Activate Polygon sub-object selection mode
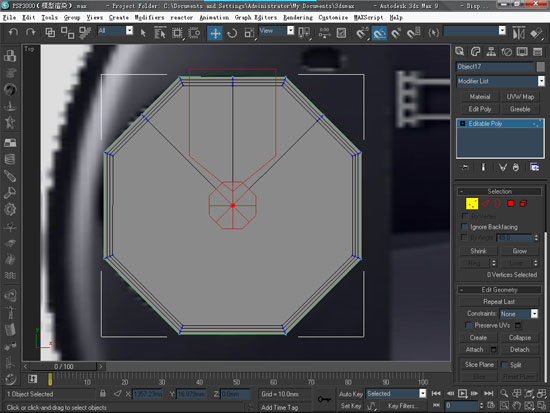This screenshot has height=413, width=550. pyautogui.click(x=510, y=203)
